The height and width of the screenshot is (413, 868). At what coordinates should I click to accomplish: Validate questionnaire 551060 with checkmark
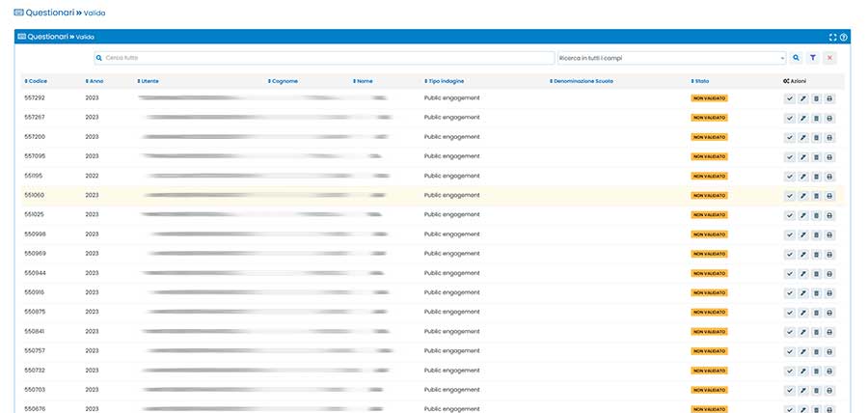pos(790,196)
